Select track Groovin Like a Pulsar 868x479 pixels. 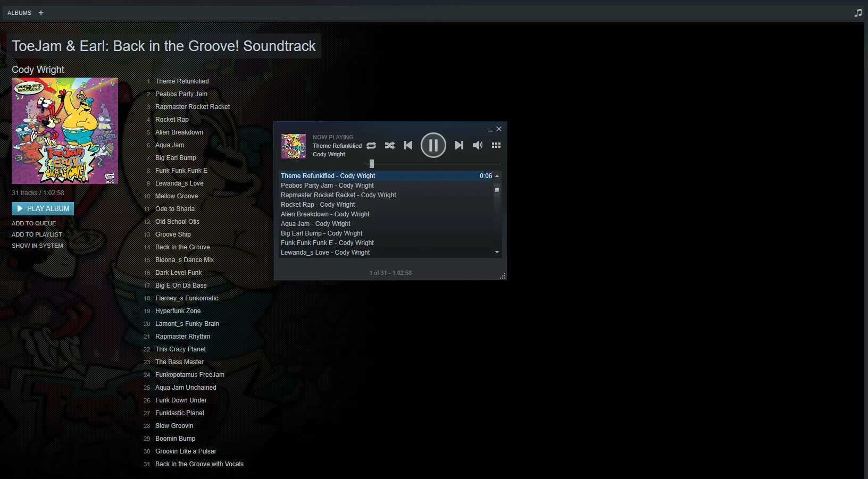coord(186,451)
